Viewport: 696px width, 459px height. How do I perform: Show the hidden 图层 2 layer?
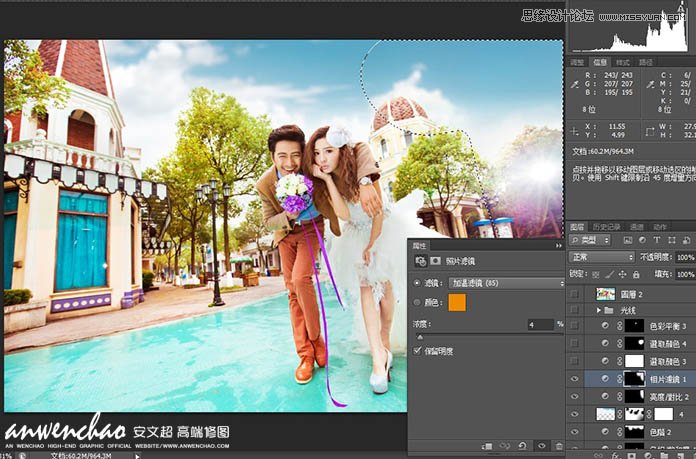[574, 293]
